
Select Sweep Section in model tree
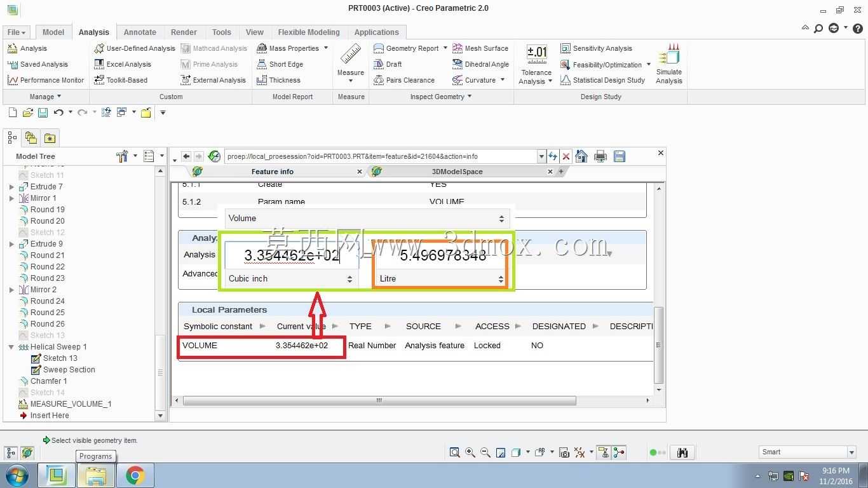click(x=63, y=370)
